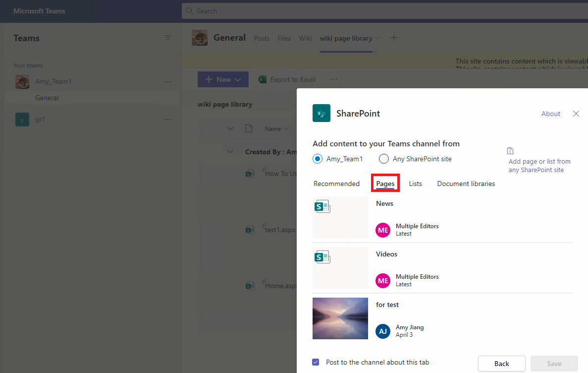The height and width of the screenshot is (373, 588).
Task: Click the Amy_Team1 team avatar
Action: 22,81
